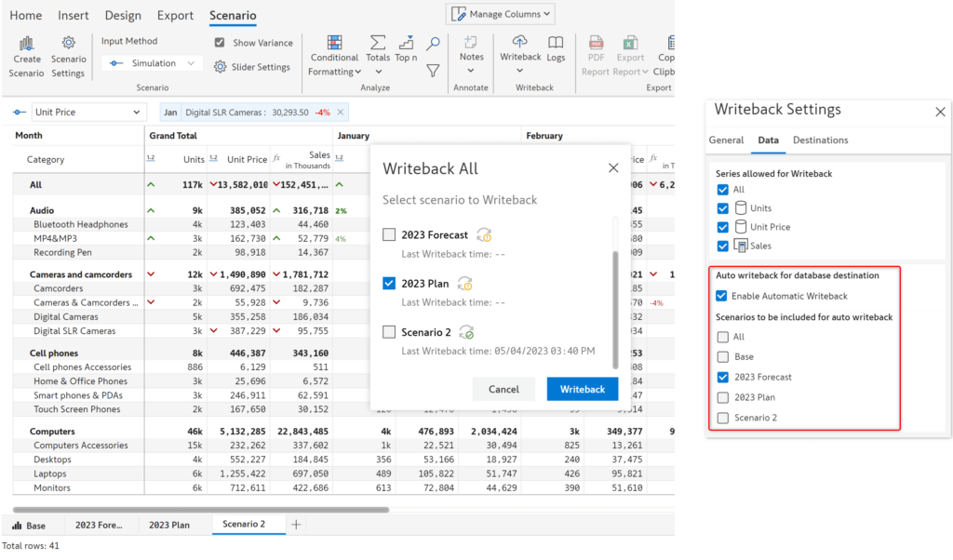
Task: Uncheck Enable Automatic Writeback
Action: [x=723, y=296]
